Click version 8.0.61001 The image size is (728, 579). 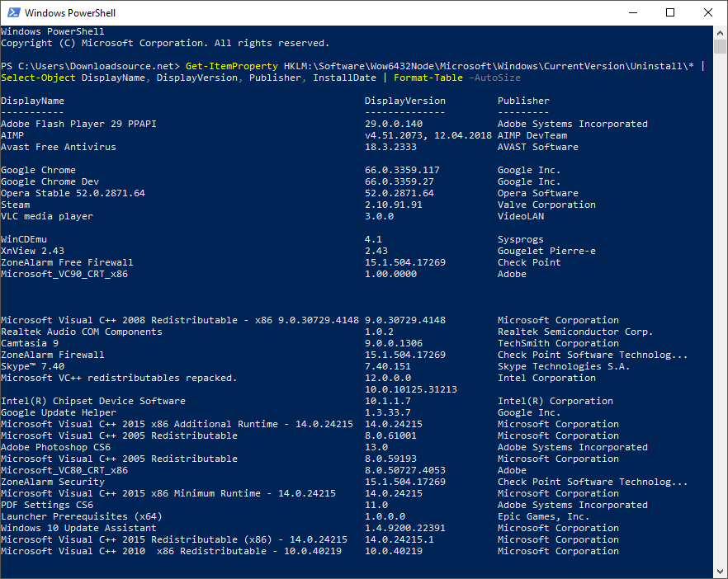(390, 435)
